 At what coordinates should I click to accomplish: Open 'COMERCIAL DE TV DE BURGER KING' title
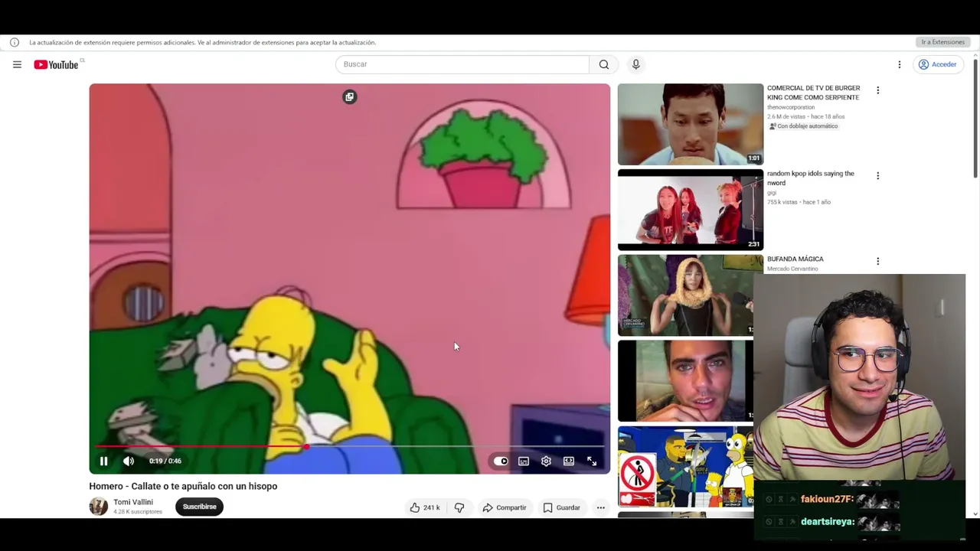(813, 93)
